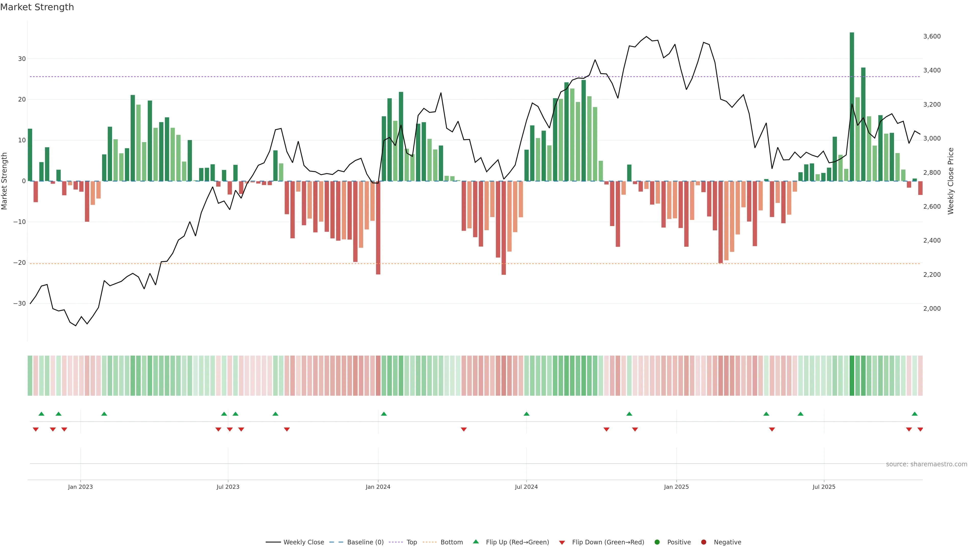This screenshot has height=551, width=980.
Task: Toggle the Baseline (0) legend entry
Action: (365, 542)
